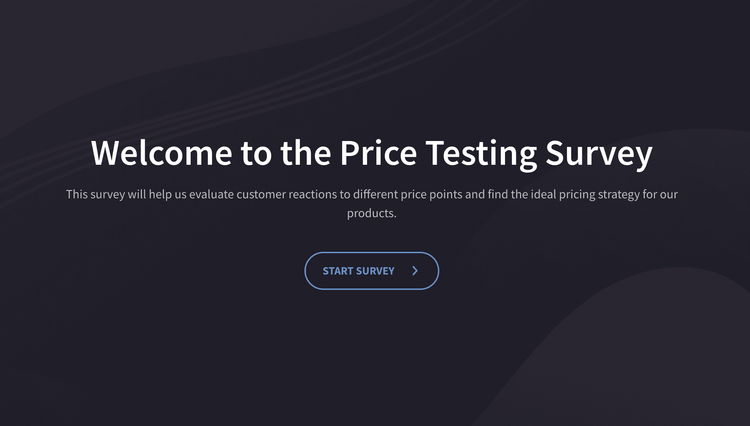Click "This survey" at the description start
The width and height of the screenshot is (750, 426).
coord(95,194)
